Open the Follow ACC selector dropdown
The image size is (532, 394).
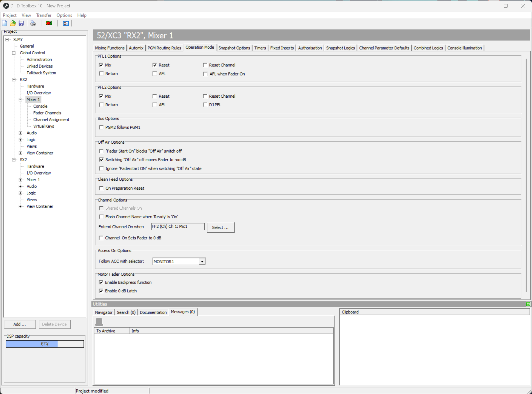[202, 261]
